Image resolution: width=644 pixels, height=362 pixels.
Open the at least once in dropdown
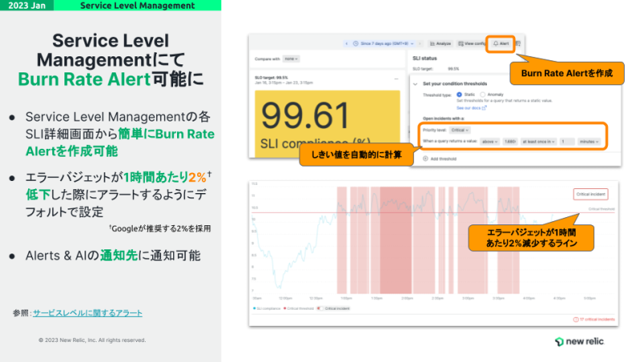pos(539,142)
